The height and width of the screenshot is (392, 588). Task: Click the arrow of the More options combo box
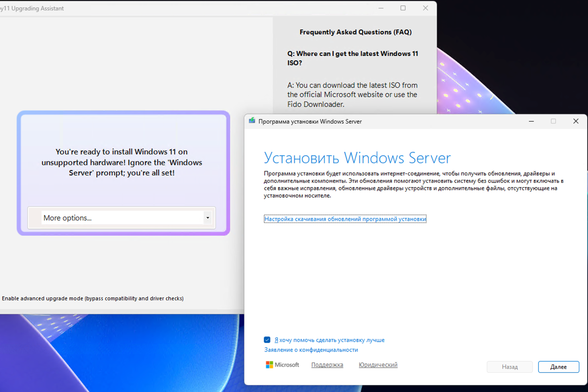208,218
